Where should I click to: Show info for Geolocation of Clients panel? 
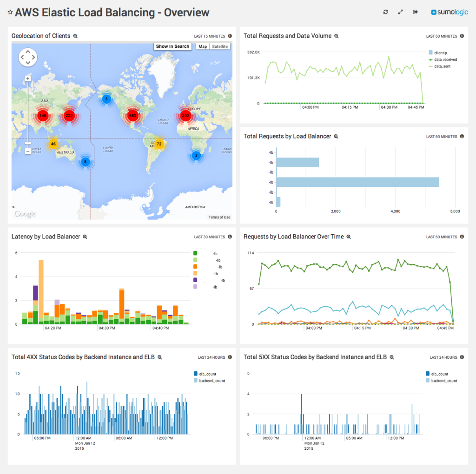tap(230, 36)
